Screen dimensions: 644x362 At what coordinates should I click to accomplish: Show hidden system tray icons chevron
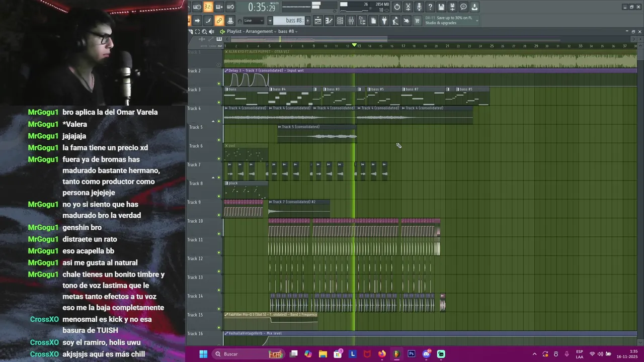(534, 354)
